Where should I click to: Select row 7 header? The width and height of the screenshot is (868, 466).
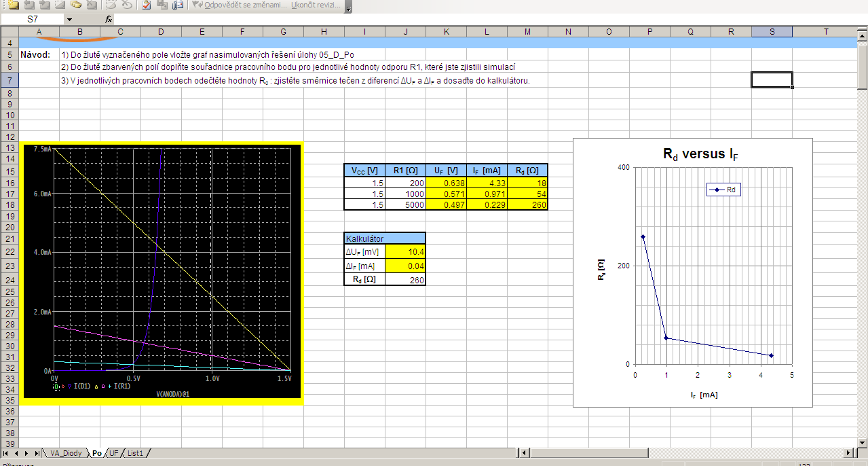click(10, 79)
